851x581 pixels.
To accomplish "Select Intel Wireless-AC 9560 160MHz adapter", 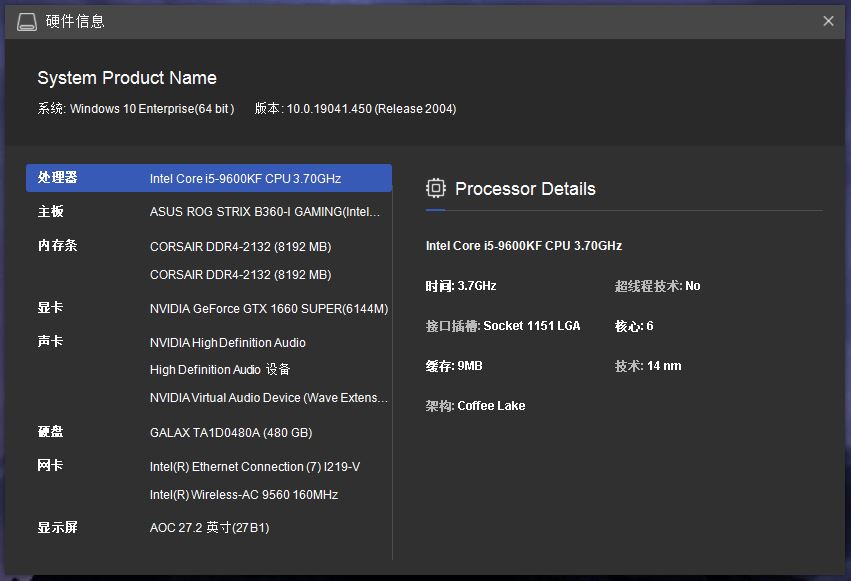I will click(x=244, y=495).
